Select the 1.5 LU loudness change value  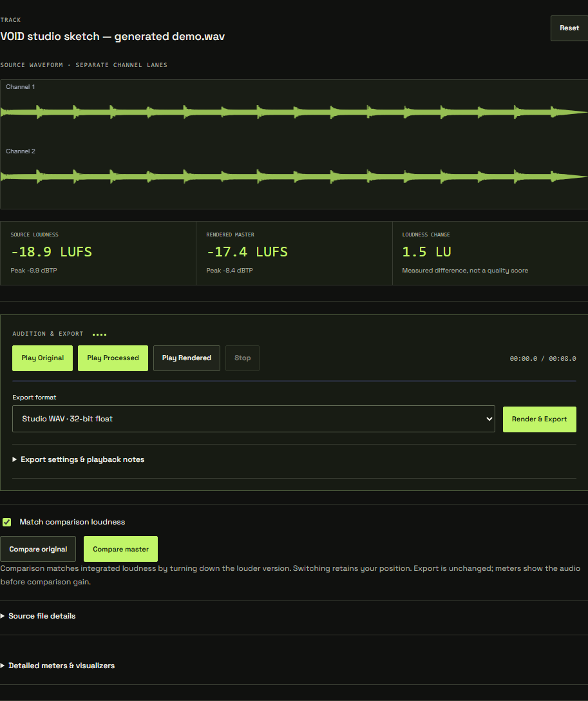point(427,252)
